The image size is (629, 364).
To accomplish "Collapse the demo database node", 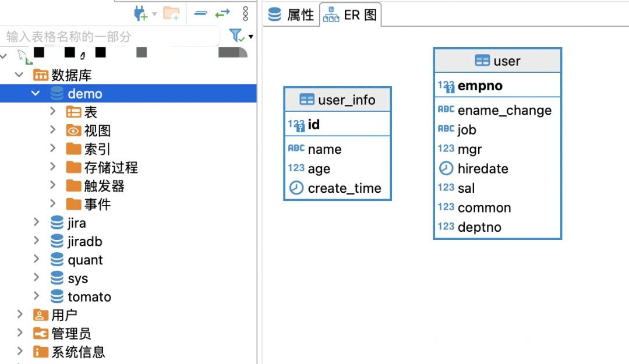I will 36,94.
